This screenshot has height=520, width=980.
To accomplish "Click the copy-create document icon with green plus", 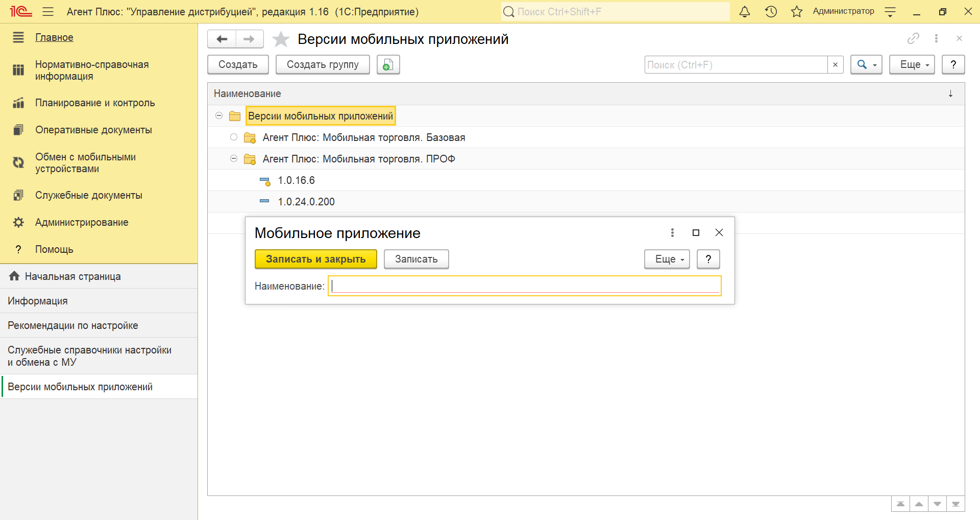I will 388,65.
